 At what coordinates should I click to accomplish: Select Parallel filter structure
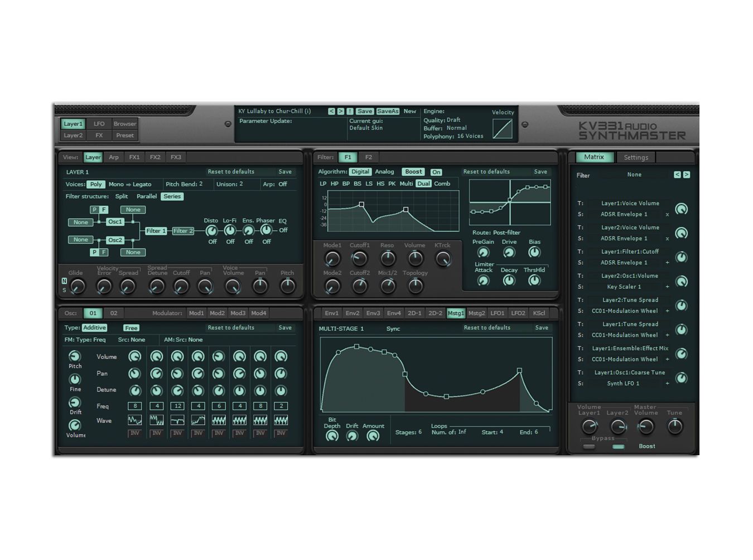point(147,196)
